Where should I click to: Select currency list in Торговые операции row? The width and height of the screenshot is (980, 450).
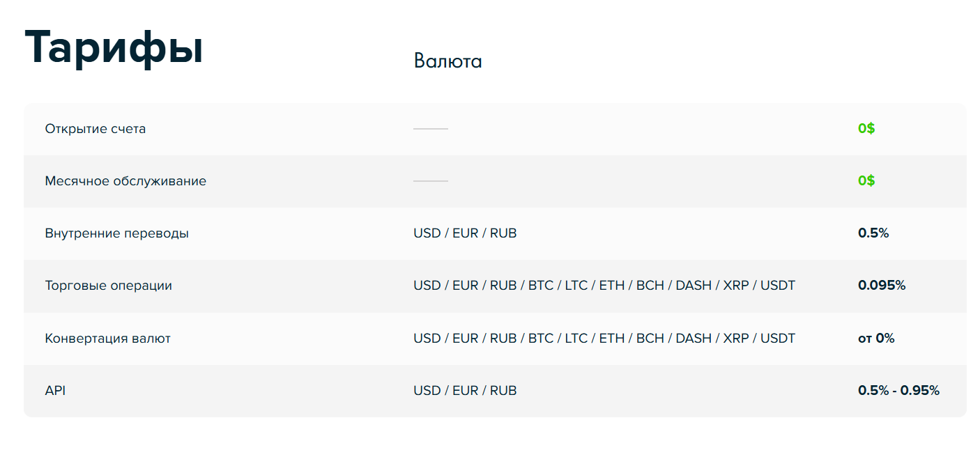[604, 286]
